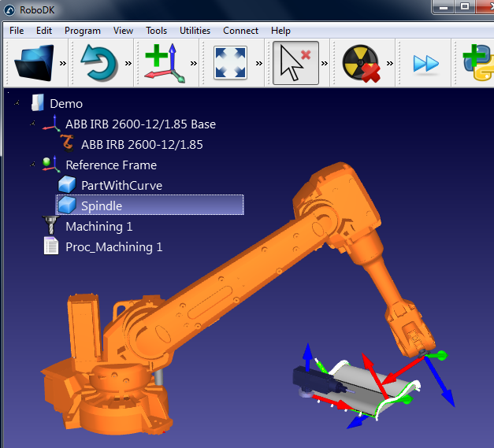This screenshot has width=494, height=448.
Task: Open the Connect menu
Action: coord(241,31)
